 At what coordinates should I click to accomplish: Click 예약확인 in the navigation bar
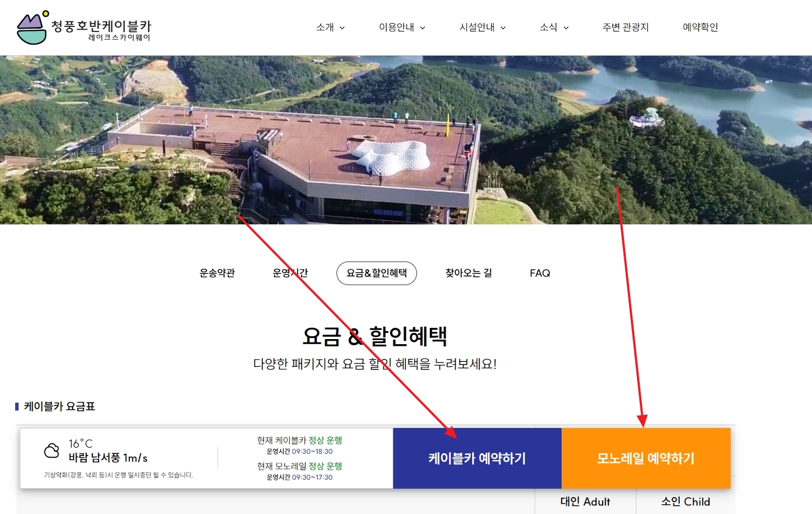[699, 27]
